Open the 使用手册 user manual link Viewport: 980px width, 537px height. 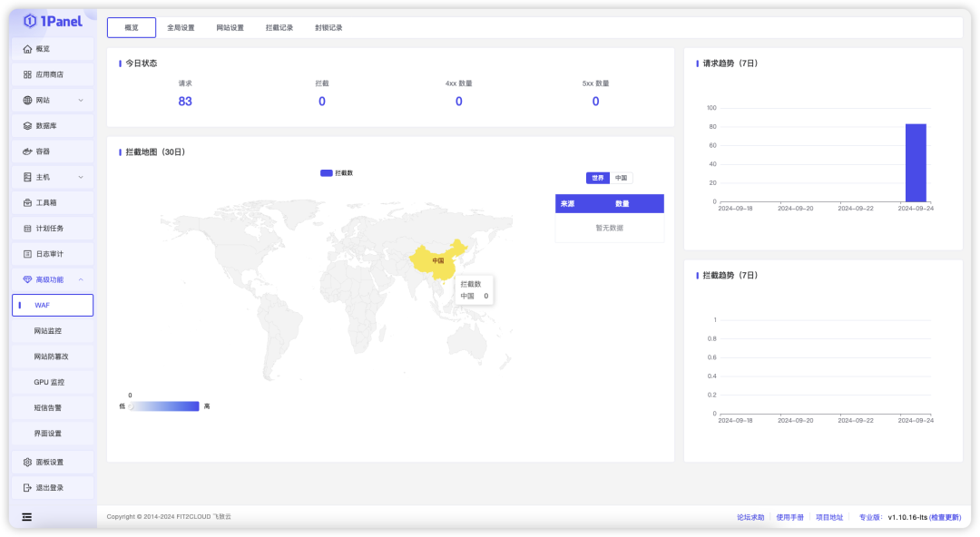(789, 516)
